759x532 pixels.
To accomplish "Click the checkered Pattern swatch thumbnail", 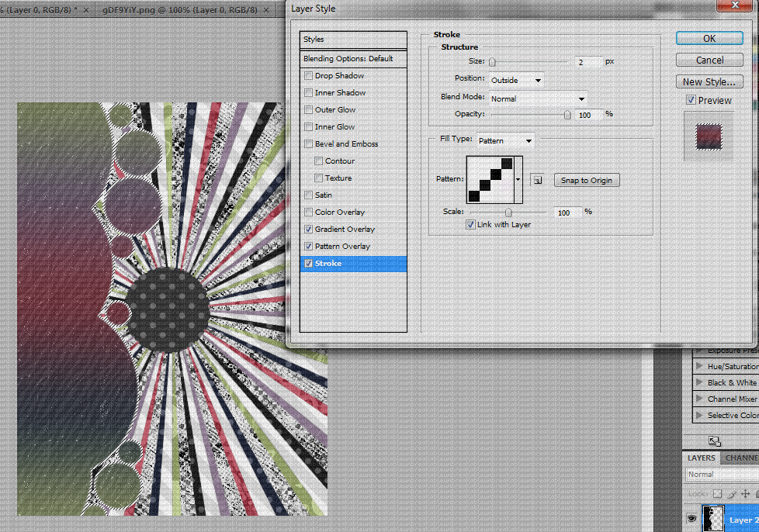I will click(x=490, y=179).
